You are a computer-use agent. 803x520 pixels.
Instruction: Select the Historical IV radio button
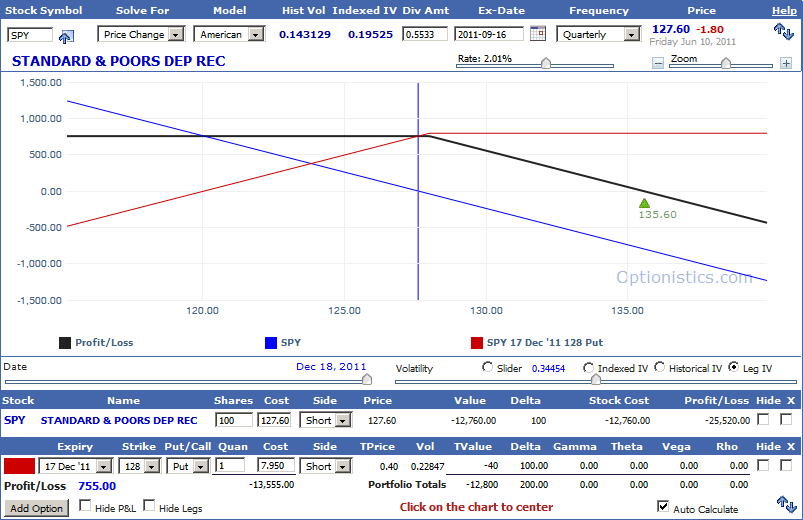click(660, 367)
